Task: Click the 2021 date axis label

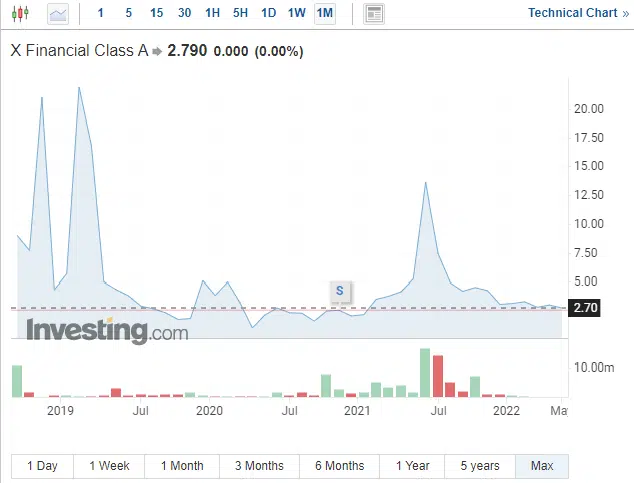Action: pyautogui.click(x=357, y=411)
